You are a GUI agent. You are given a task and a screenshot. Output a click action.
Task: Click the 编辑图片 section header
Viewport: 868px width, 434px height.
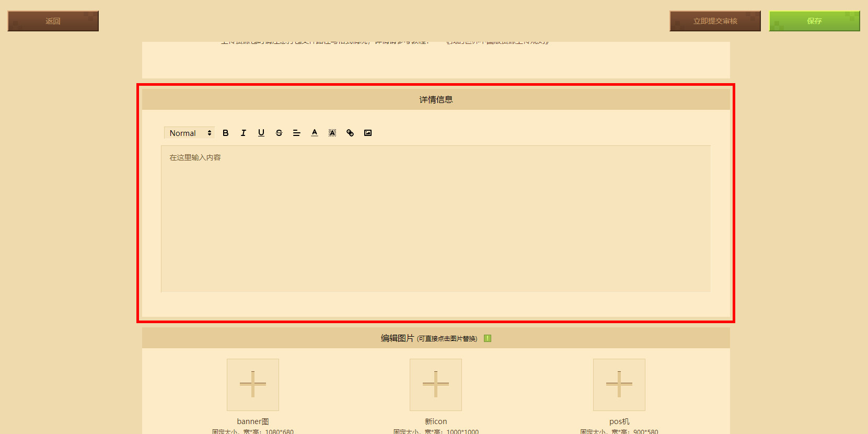tap(436, 338)
